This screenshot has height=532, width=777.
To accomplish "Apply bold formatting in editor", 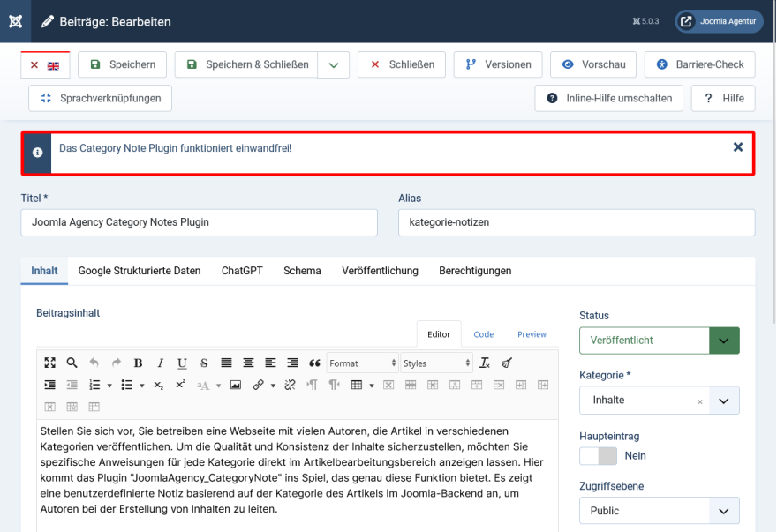I will [138, 363].
